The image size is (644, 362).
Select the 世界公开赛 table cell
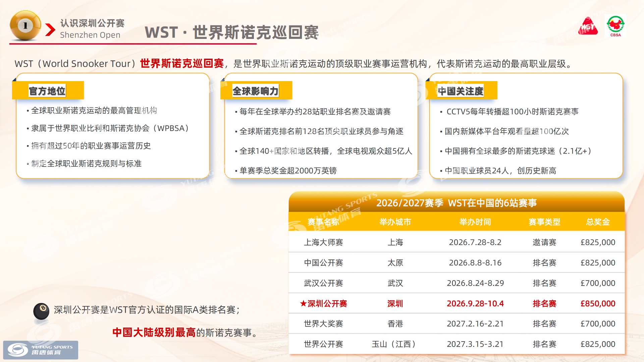[x=323, y=344]
